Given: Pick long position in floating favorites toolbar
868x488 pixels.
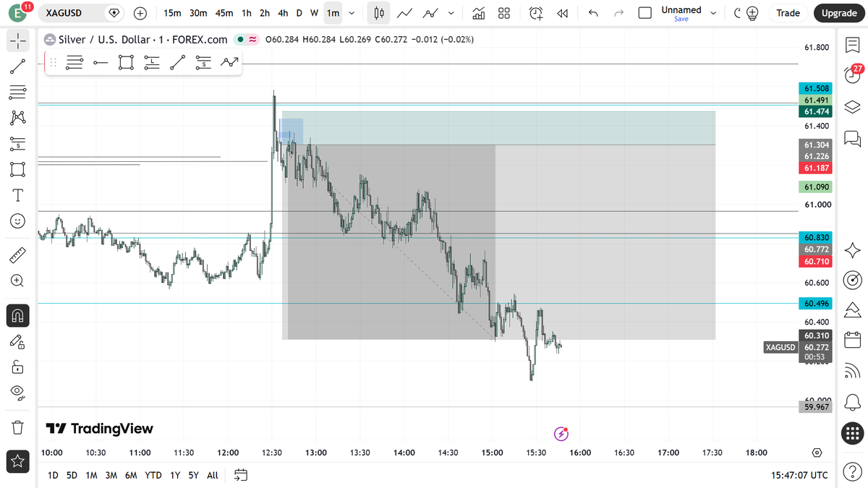Looking at the screenshot, I should (151, 63).
